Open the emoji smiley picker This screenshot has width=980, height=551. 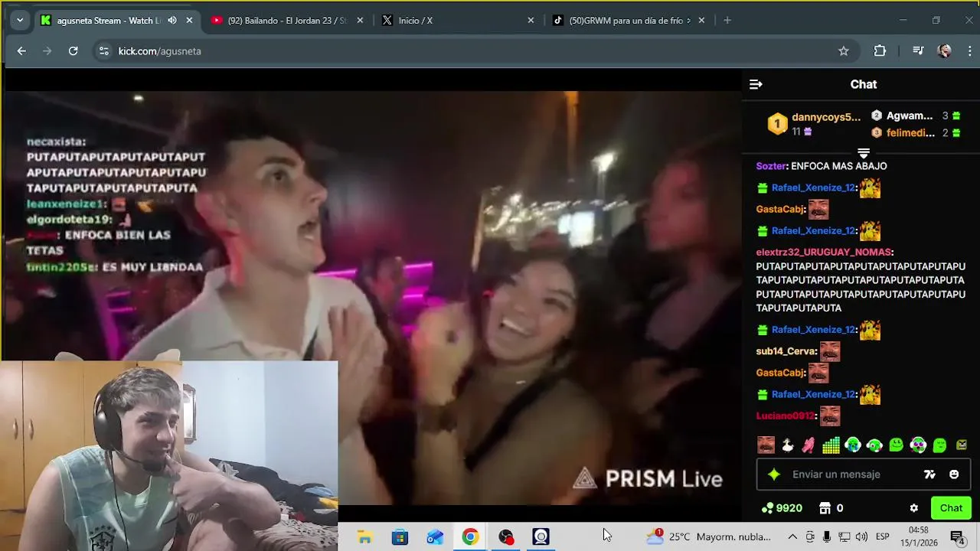(954, 474)
